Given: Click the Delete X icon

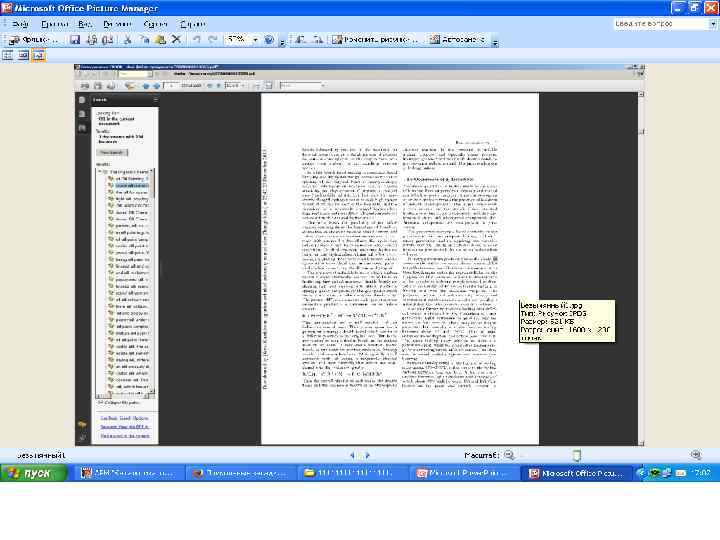Looking at the screenshot, I should pos(176,39).
